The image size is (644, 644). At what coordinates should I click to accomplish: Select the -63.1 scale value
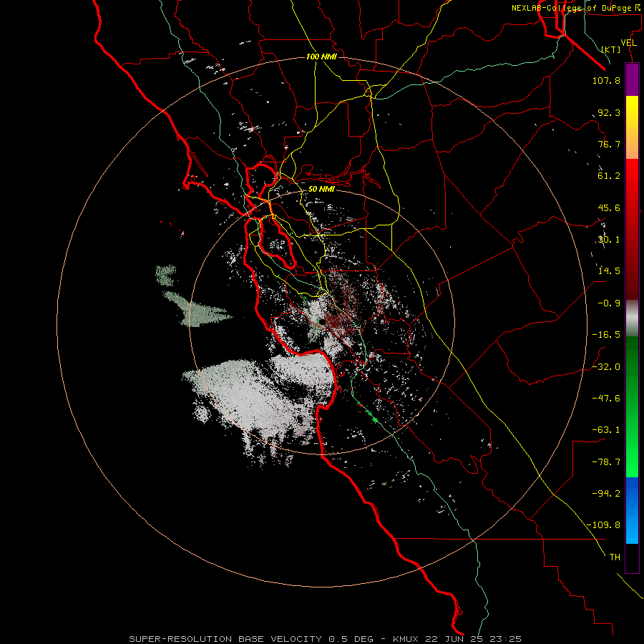606,430
